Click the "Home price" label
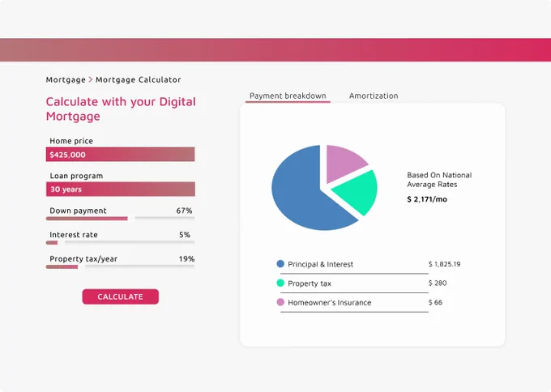 (x=71, y=141)
